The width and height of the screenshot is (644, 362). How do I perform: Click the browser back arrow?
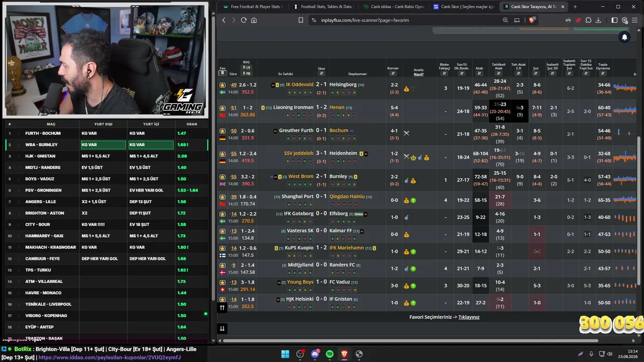pos(224,20)
